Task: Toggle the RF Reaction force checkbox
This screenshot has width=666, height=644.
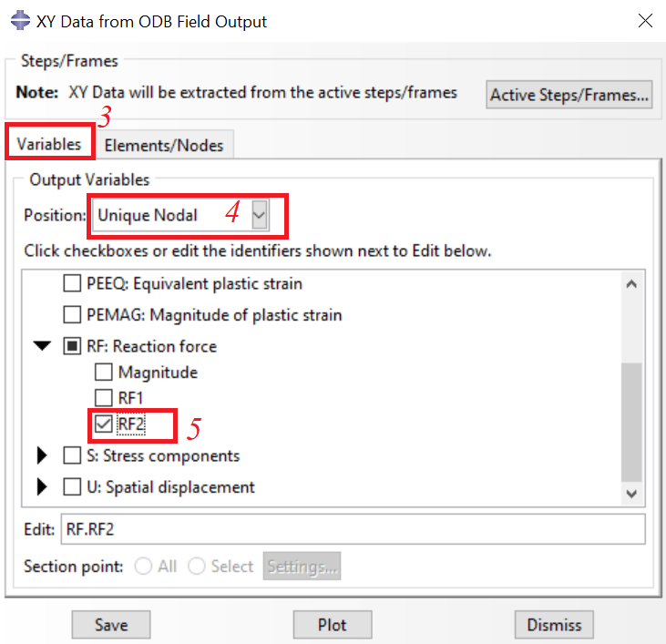Action: (x=72, y=346)
